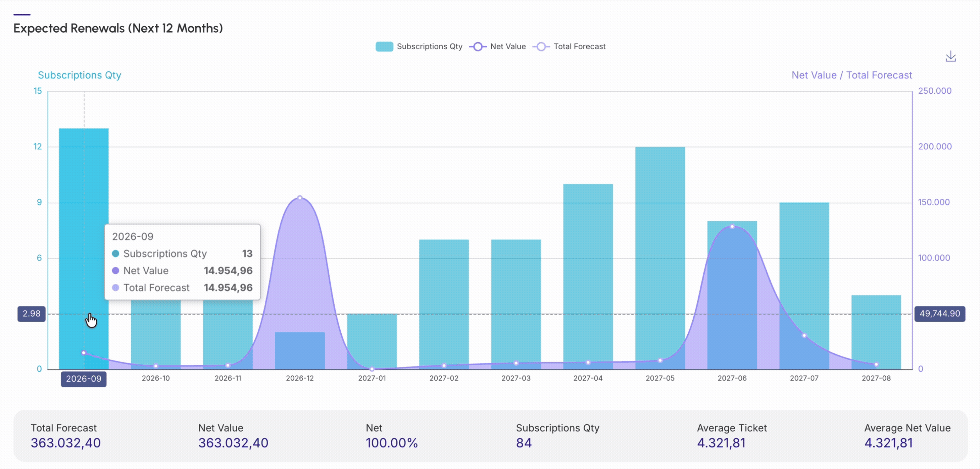Click the 2027-01 subscriptions bar
The height and width of the screenshot is (469, 980).
click(372, 341)
